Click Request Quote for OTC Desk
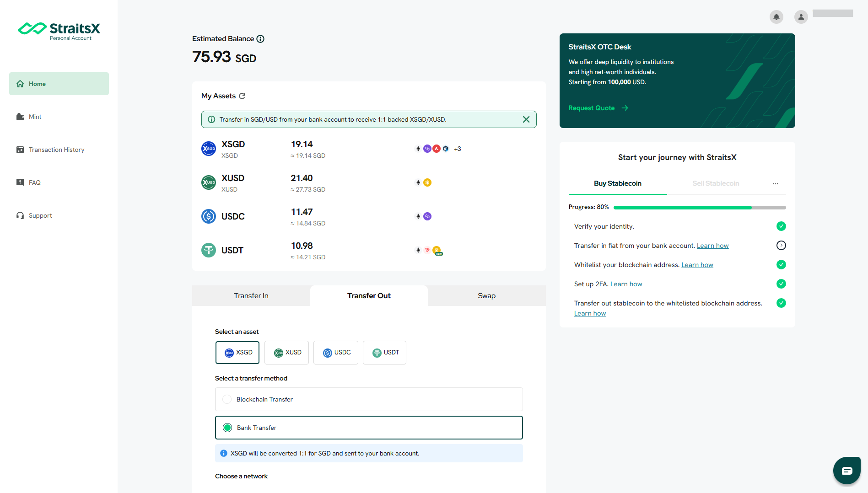Screen dimensions: 868x493 pos(598,108)
